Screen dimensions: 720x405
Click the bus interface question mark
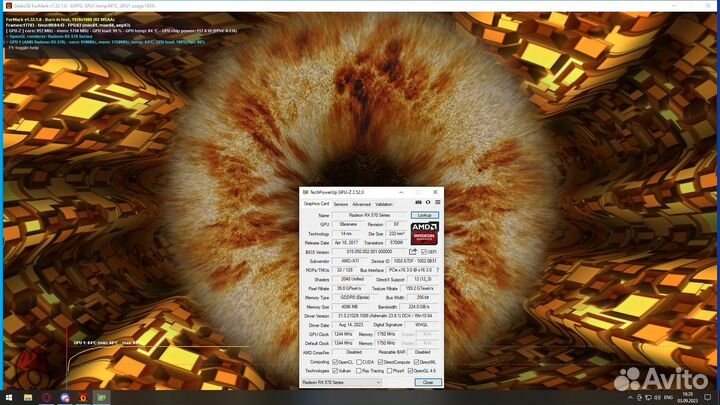coord(438,270)
